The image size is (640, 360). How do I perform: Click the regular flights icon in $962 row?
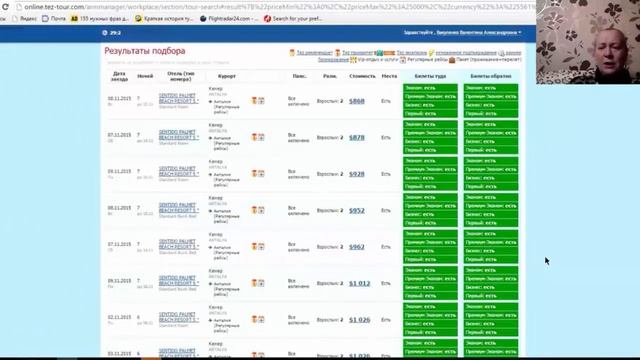[261, 246]
